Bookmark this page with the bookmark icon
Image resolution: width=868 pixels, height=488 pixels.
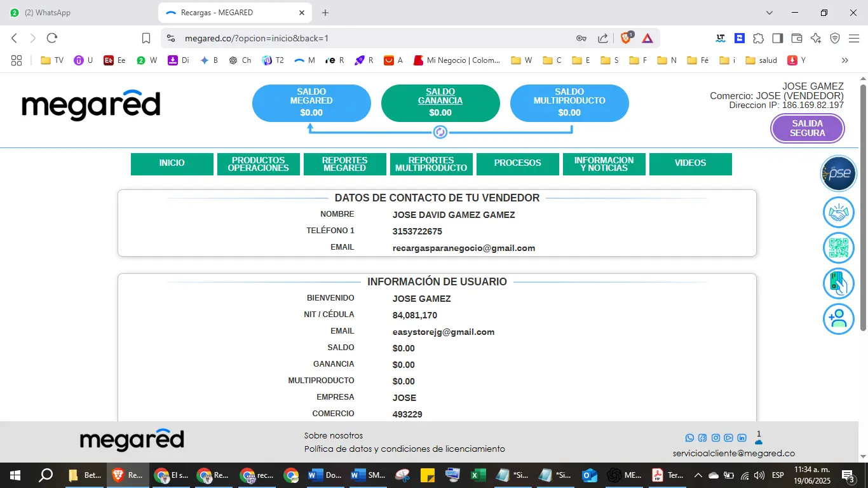pos(146,38)
